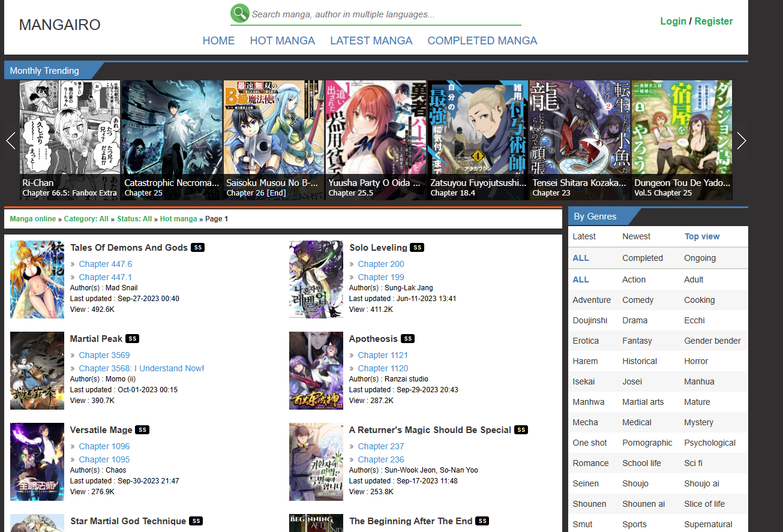Open Yuusha Party O Oida trending cover
Screen dimensions: 783x532
376,140
